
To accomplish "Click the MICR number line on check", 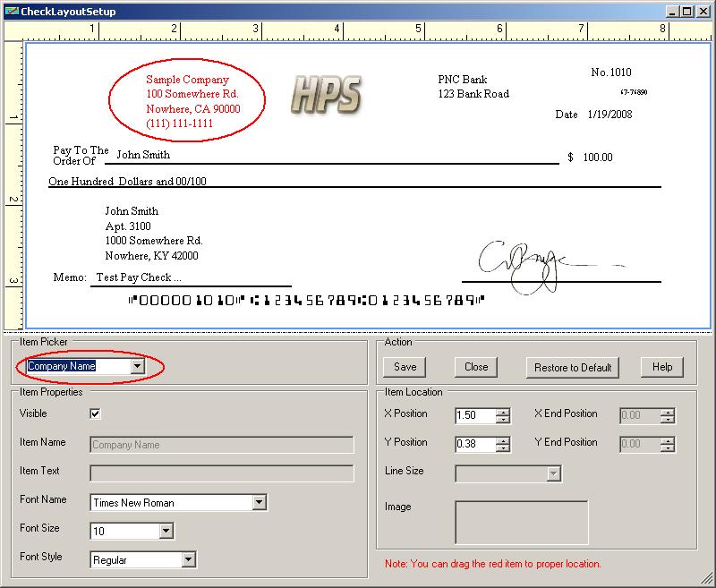I will 305,301.
